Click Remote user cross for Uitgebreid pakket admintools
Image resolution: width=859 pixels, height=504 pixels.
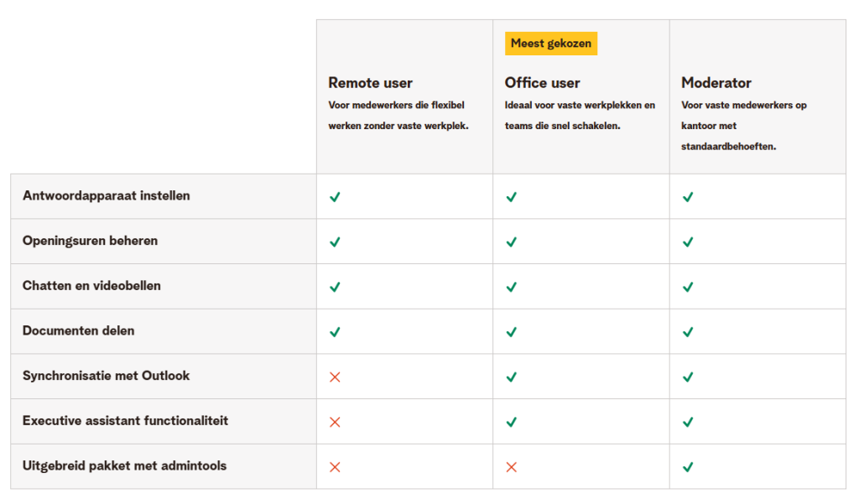(335, 467)
